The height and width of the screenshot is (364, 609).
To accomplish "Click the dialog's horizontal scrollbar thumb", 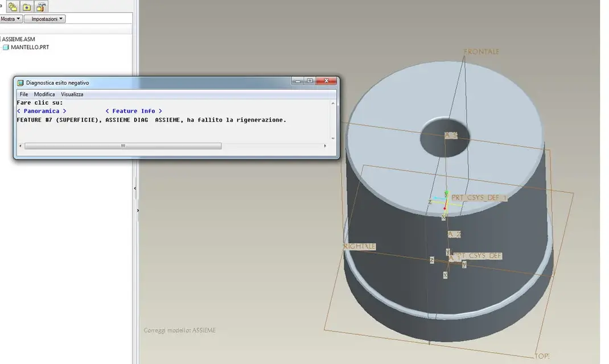I will pyautogui.click(x=123, y=146).
